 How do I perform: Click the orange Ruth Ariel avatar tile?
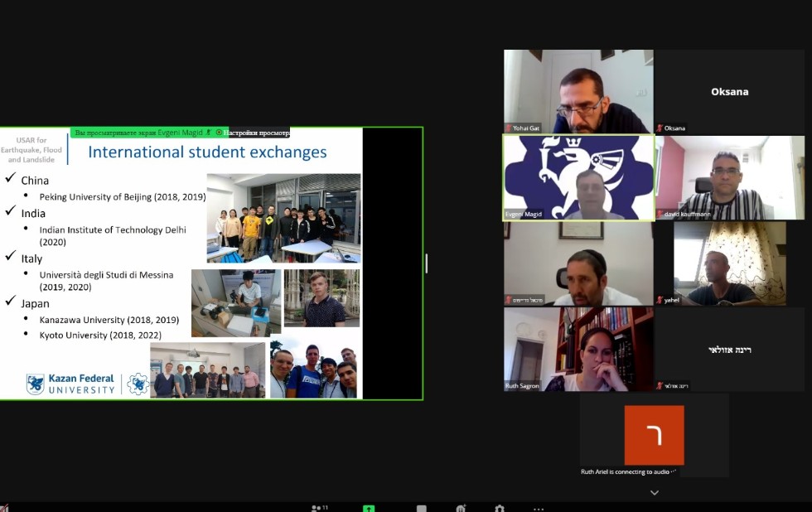point(654,435)
